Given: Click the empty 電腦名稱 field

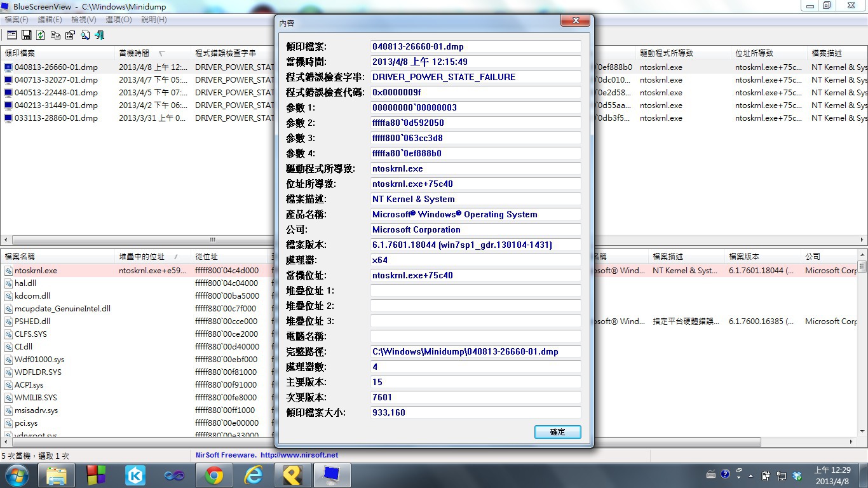Looking at the screenshot, I should pyautogui.click(x=476, y=336).
